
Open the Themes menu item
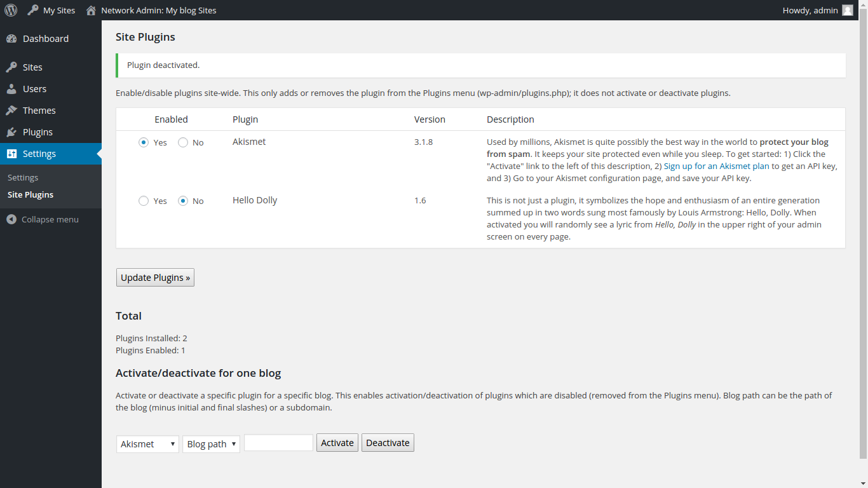[51, 111]
